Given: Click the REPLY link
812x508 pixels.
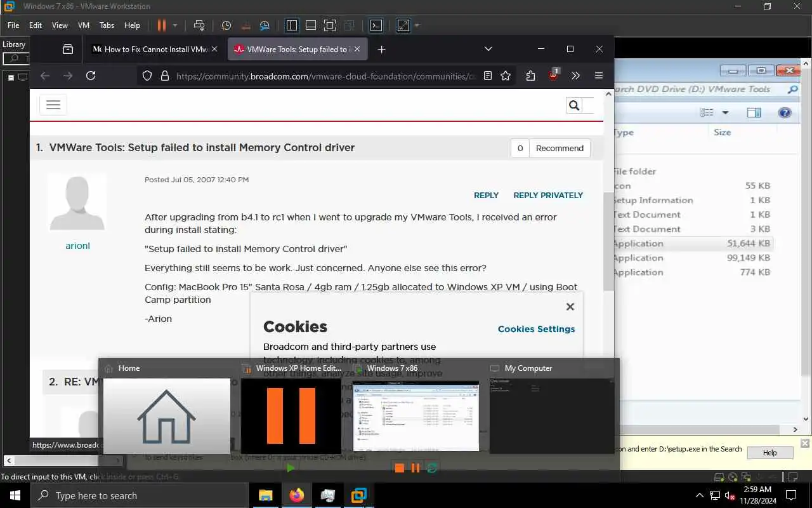Looking at the screenshot, I should click(486, 195).
